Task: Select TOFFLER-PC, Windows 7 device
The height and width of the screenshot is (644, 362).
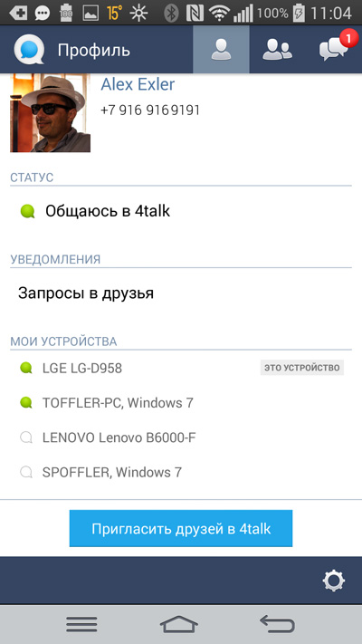Action: tap(181, 403)
